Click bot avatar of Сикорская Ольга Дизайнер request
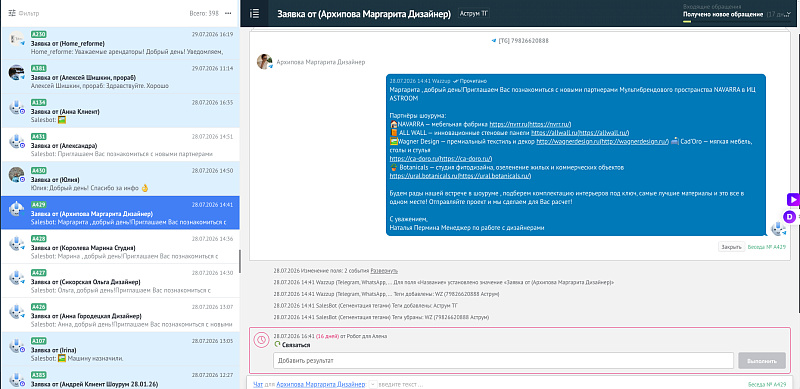This screenshot has width=800, height=389. point(17,278)
